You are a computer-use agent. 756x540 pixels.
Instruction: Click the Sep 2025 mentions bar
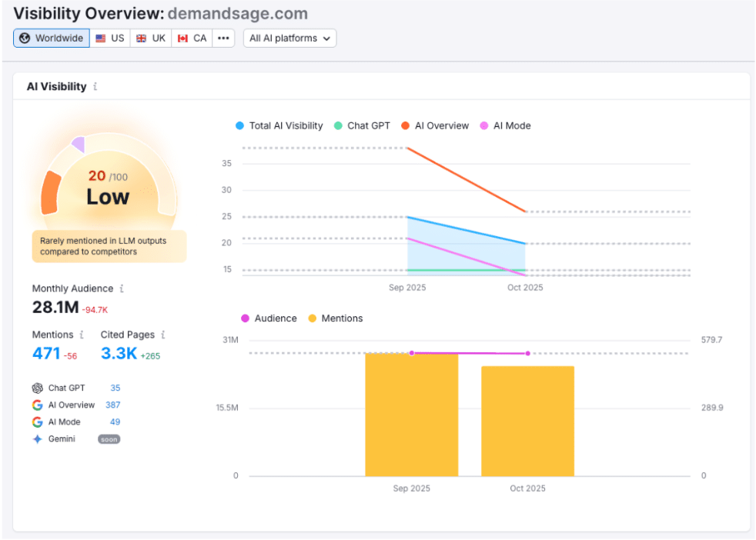(x=411, y=415)
